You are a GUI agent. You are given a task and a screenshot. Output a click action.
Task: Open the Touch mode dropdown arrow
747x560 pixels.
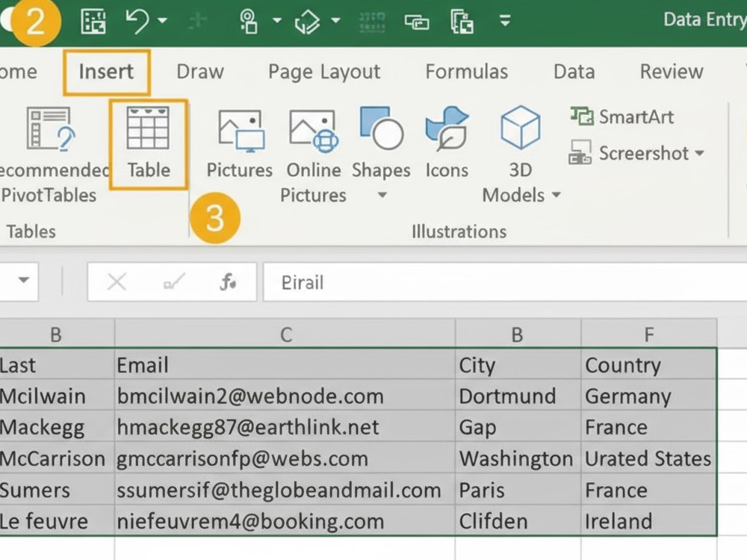coord(277,21)
